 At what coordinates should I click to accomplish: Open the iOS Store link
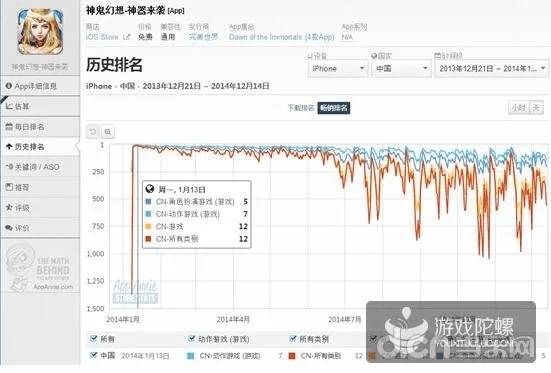(x=102, y=37)
